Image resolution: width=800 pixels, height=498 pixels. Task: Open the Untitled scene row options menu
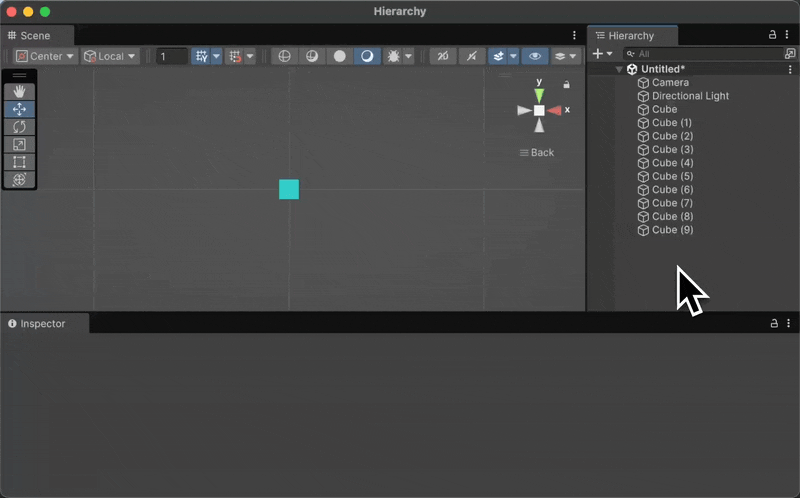point(790,69)
